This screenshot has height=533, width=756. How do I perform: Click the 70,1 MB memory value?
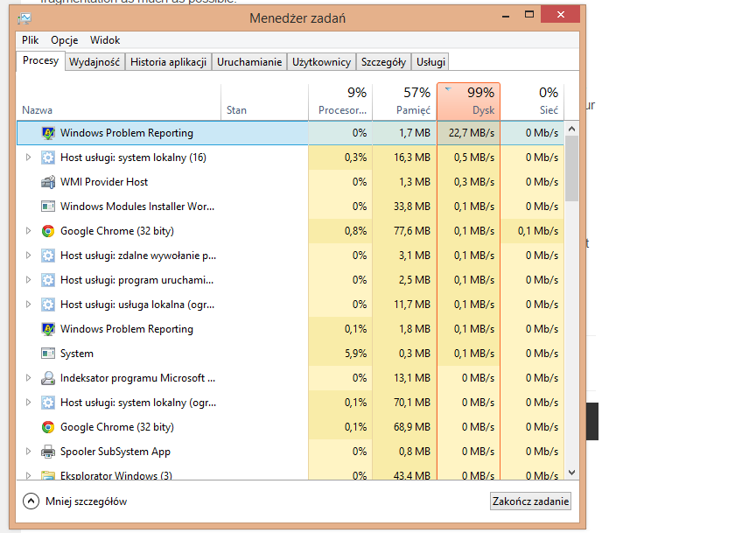coord(412,403)
